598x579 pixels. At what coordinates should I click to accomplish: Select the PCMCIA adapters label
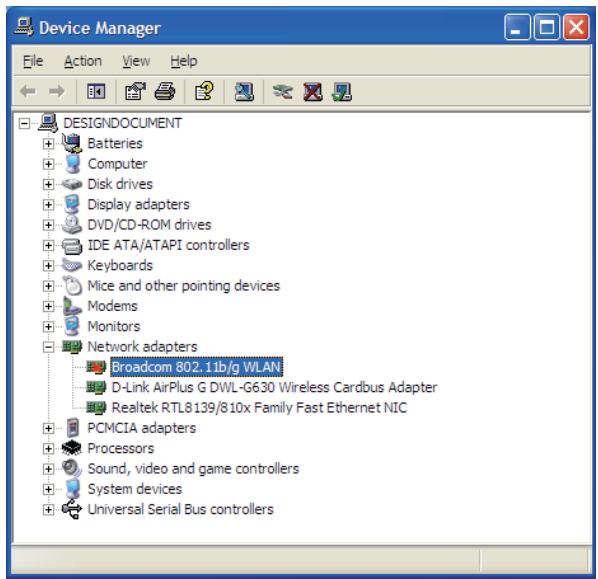point(141,428)
